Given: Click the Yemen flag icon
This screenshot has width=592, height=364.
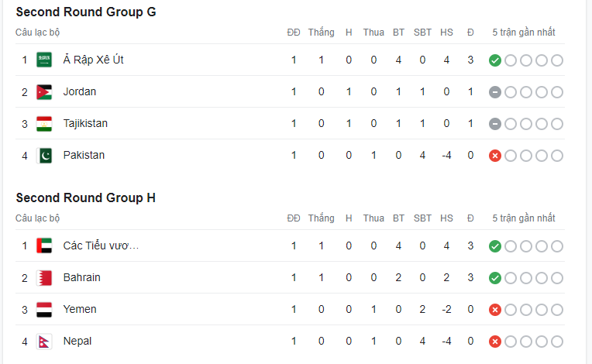Looking at the screenshot, I should click(44, 309).
